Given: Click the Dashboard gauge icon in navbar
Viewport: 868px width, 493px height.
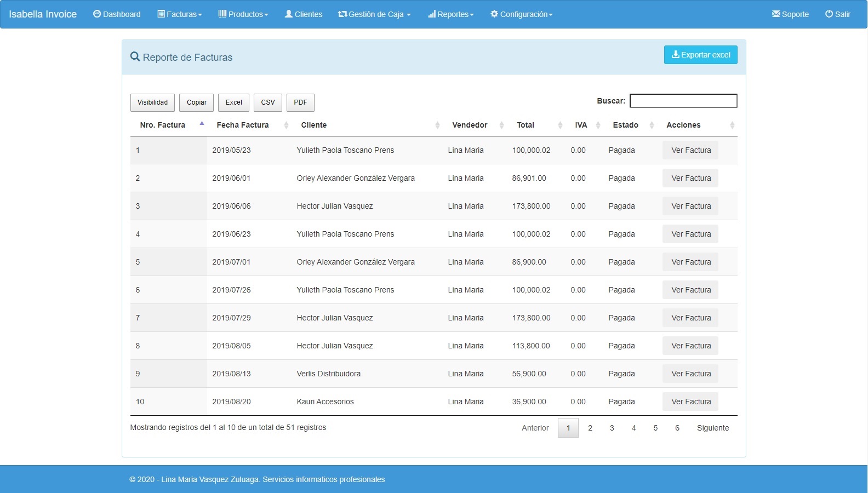Looking at the screenshot, I should [97, 14].
